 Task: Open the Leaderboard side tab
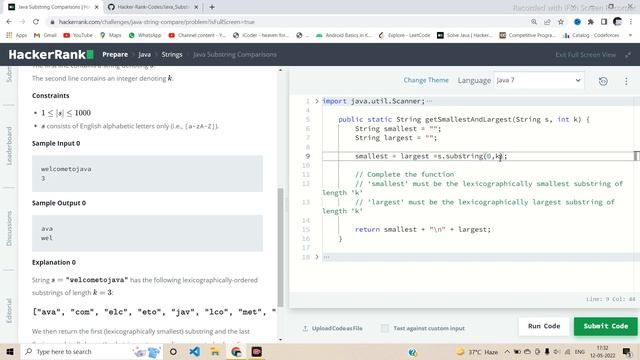(x=9, y=146)
